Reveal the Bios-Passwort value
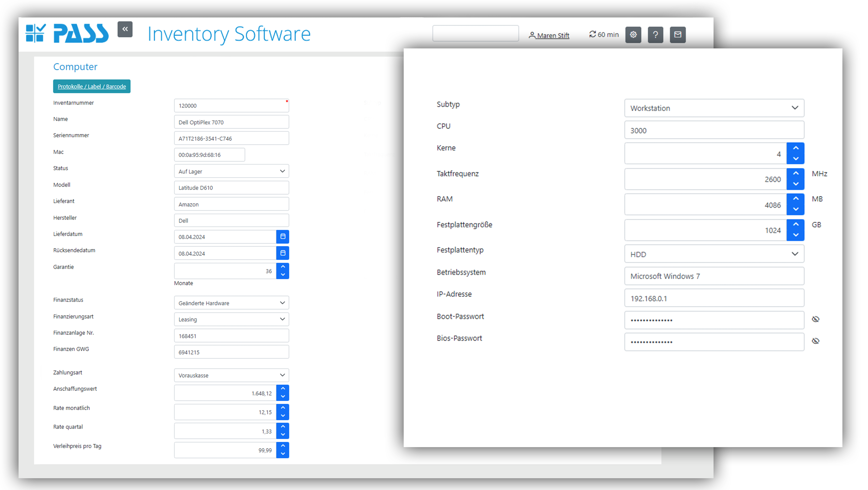The height and width of the screenshot is (490, 868). click(815, 341)
